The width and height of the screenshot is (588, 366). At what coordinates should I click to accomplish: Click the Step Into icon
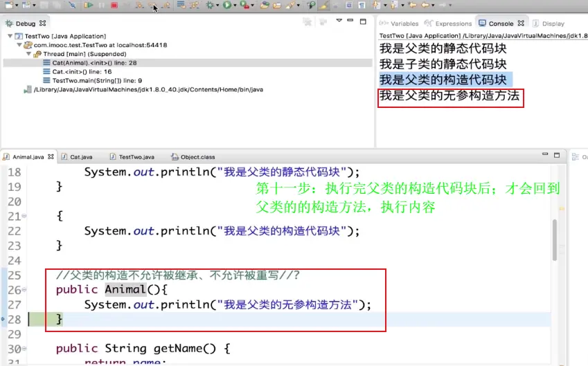click(x=139, y=5)
